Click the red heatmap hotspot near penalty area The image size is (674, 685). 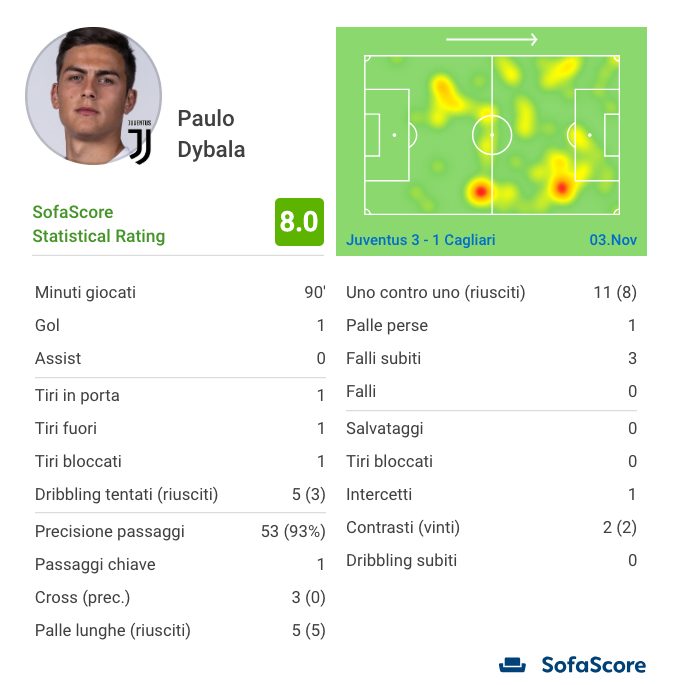coord(561,188)
